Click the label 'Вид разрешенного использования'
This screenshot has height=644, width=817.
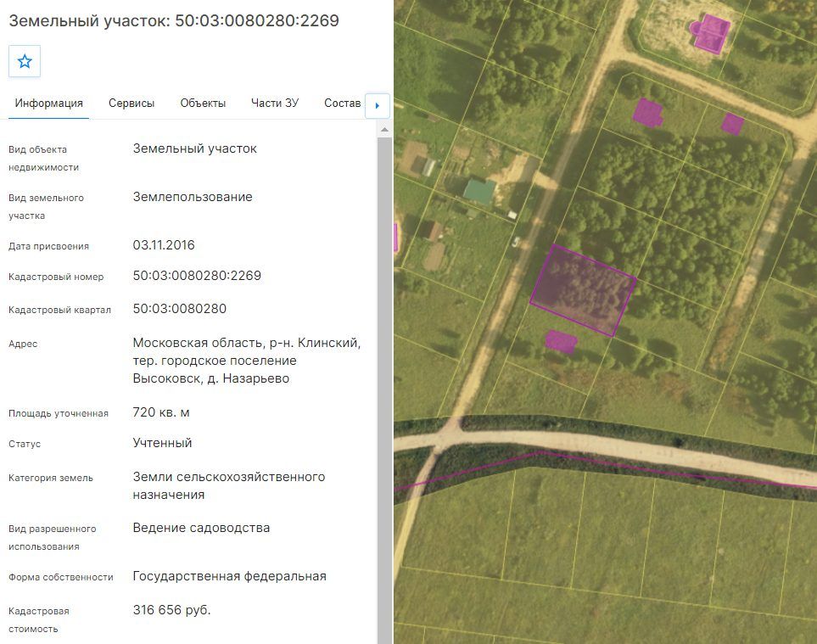coord(53,538)
